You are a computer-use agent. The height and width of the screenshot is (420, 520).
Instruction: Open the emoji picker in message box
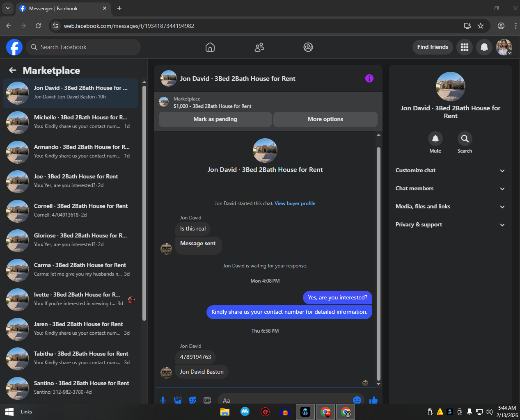pos(357,400)
